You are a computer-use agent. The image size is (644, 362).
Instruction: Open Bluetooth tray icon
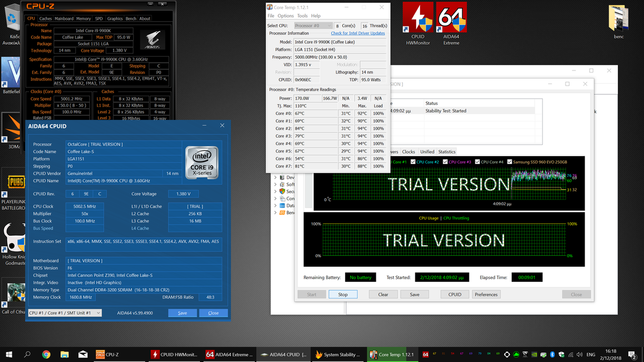552,354
